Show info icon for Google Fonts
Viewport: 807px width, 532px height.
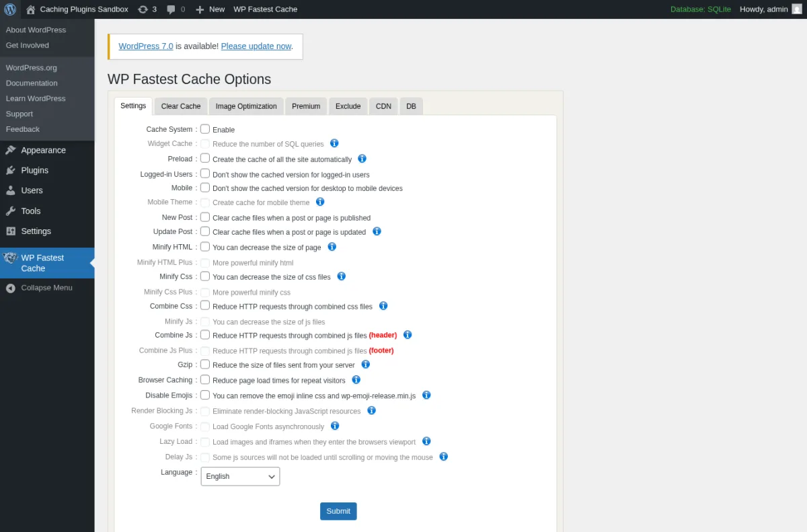point(335,426)
